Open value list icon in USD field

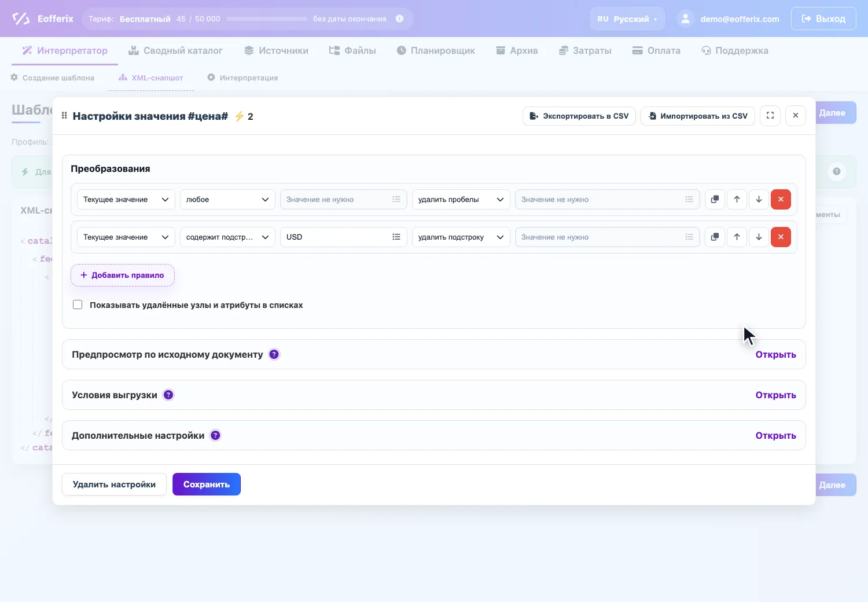coord(396,237)
